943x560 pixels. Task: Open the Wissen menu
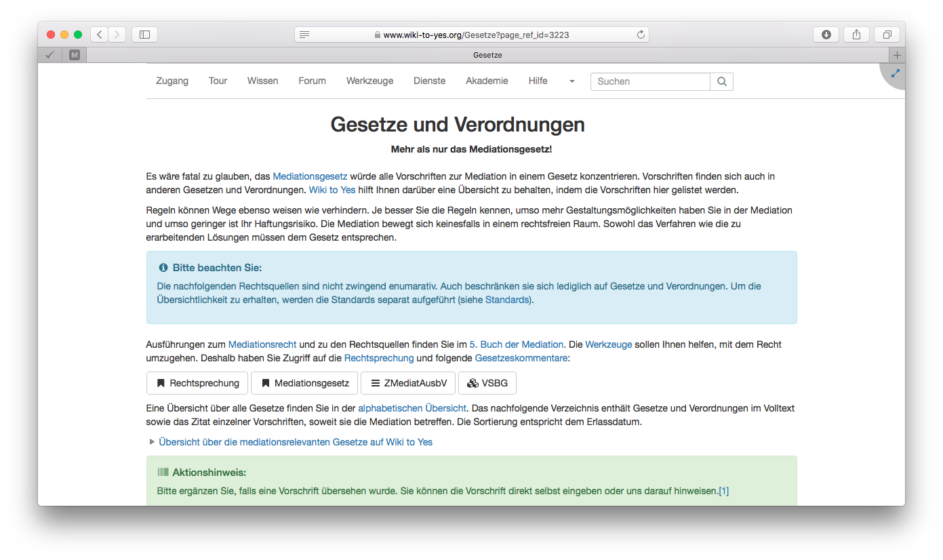pyautogui.click(x=262, y=81)
